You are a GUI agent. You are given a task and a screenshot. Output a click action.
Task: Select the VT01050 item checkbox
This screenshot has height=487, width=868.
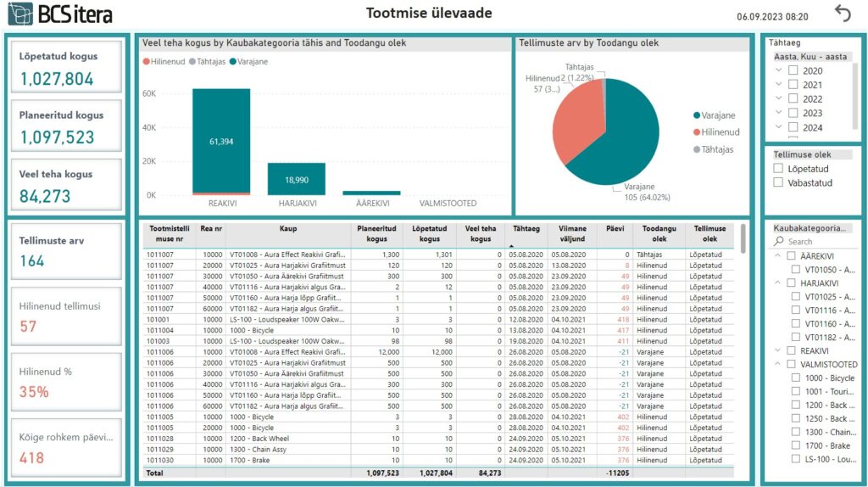click(x=795, y=269)
